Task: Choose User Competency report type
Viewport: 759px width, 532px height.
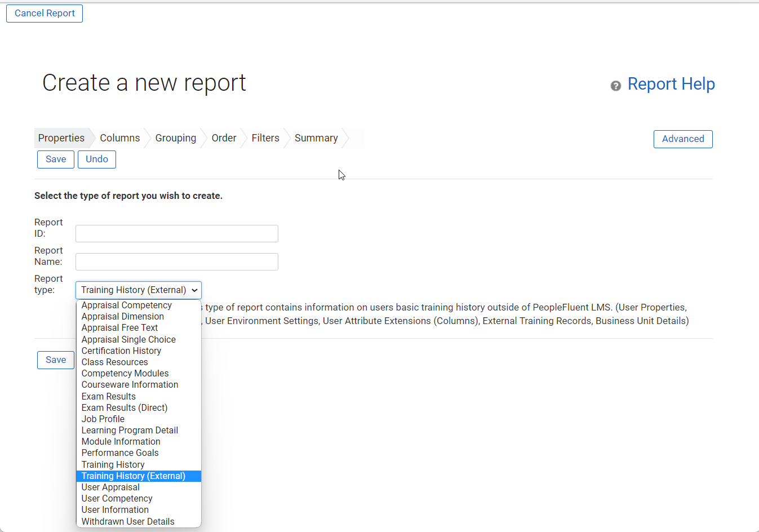Action: (x=139, y=499)
